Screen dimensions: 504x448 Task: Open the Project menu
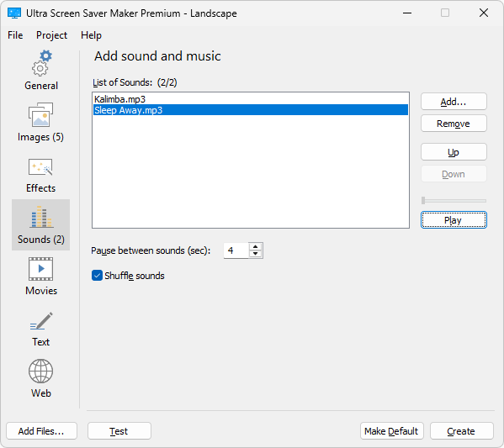point(51,35)
